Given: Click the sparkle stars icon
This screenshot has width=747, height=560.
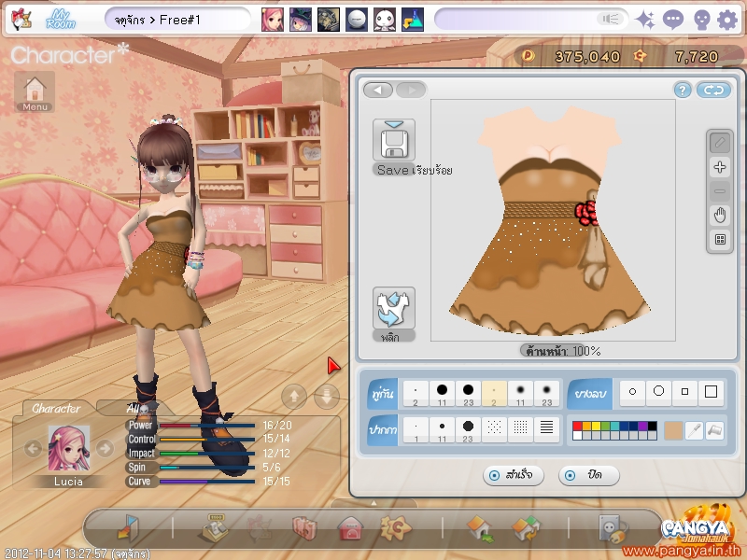Looking at the screenshot, I should coord(645,20).
